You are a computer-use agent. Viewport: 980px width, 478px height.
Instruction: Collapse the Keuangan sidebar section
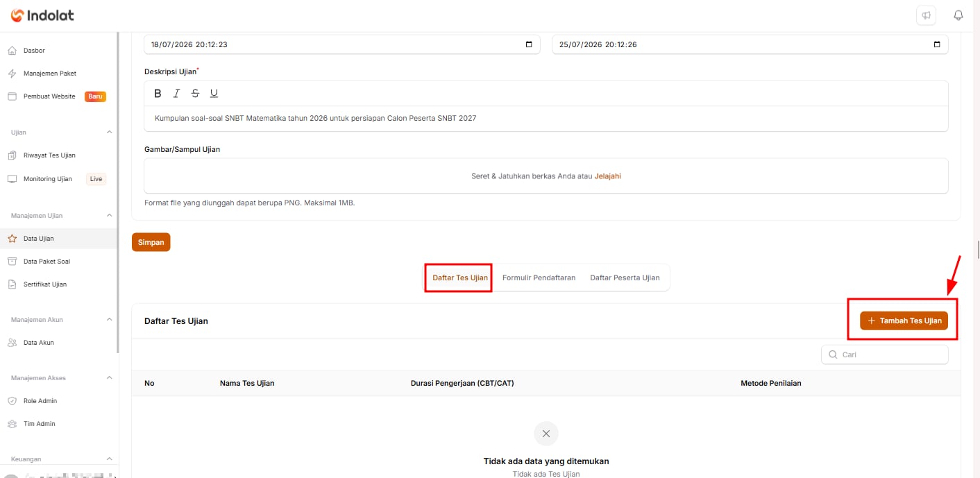tap(109, 459)
